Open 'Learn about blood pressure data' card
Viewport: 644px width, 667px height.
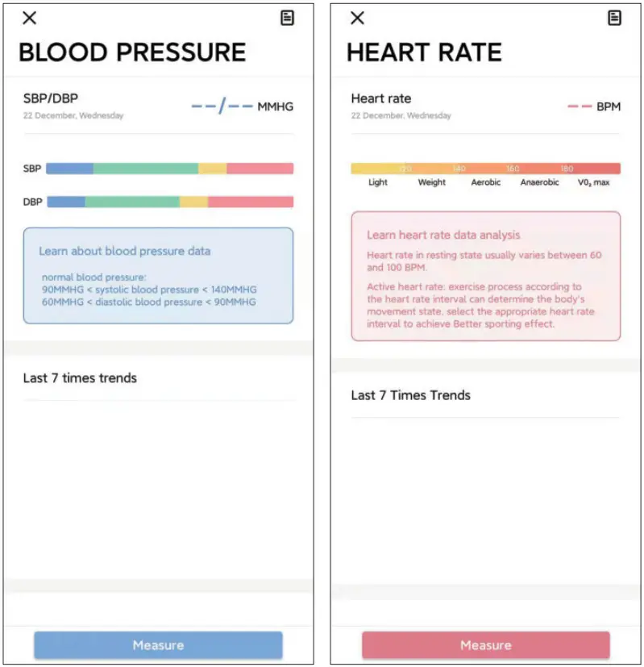pyautogui.click(x=158, y=276)
